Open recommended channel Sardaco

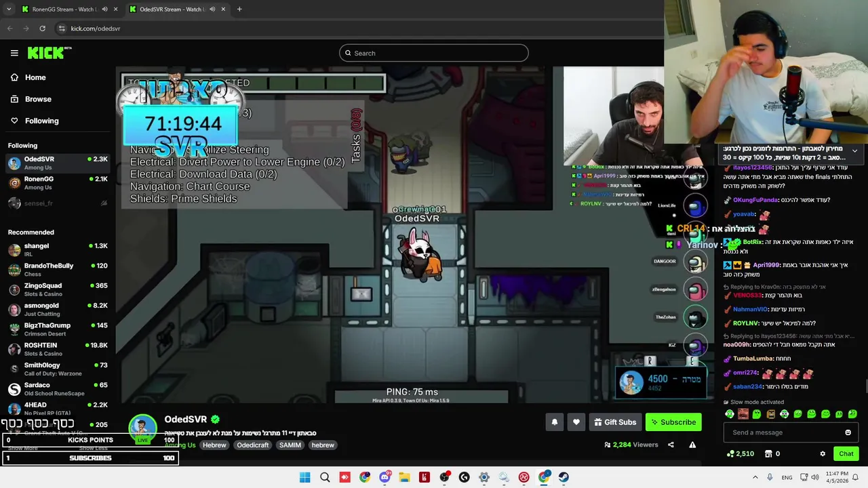[x=57, y=388]
